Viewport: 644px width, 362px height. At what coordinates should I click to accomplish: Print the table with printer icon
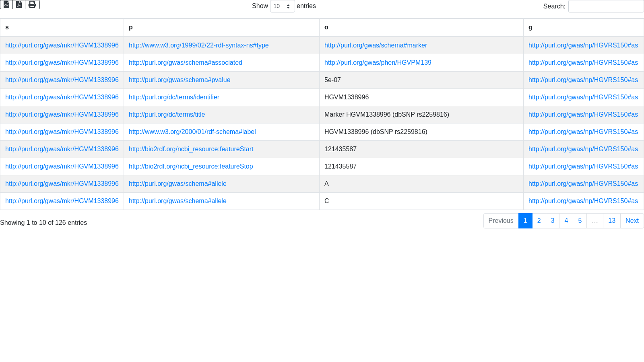(32, 4)
